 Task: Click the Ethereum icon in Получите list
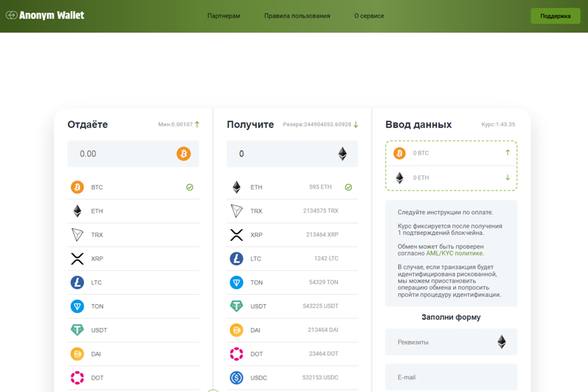pos(236,187)
